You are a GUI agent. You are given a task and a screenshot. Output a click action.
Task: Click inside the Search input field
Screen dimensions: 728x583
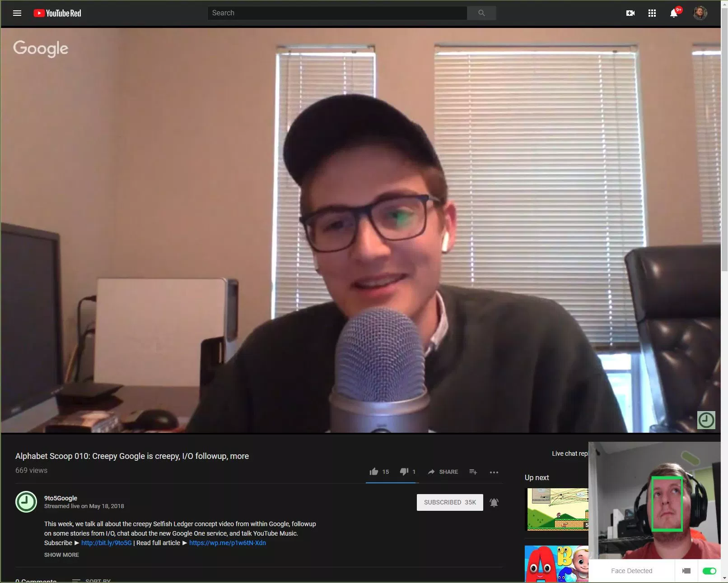tap(337, 13)
